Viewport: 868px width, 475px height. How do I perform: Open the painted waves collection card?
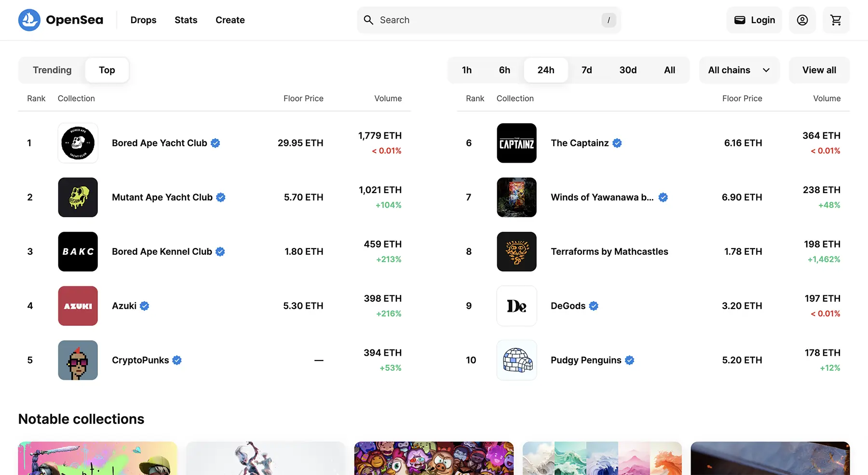(x=602, y=458)
